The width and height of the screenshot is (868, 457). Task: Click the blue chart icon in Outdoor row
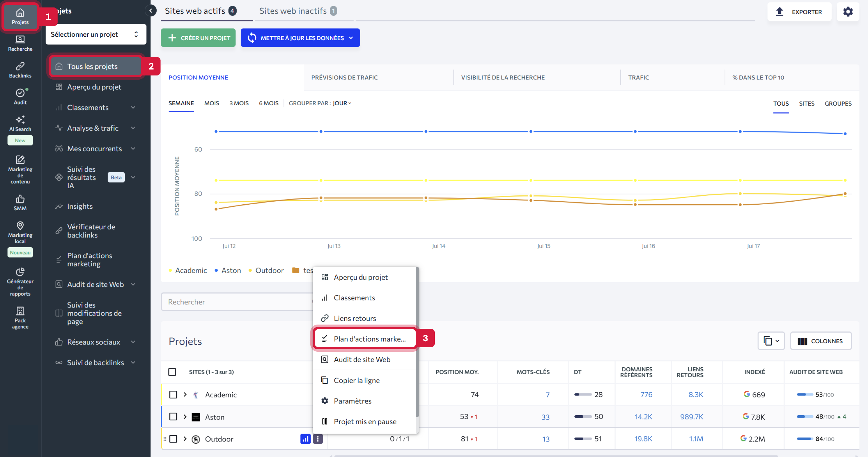click(305, 439)
